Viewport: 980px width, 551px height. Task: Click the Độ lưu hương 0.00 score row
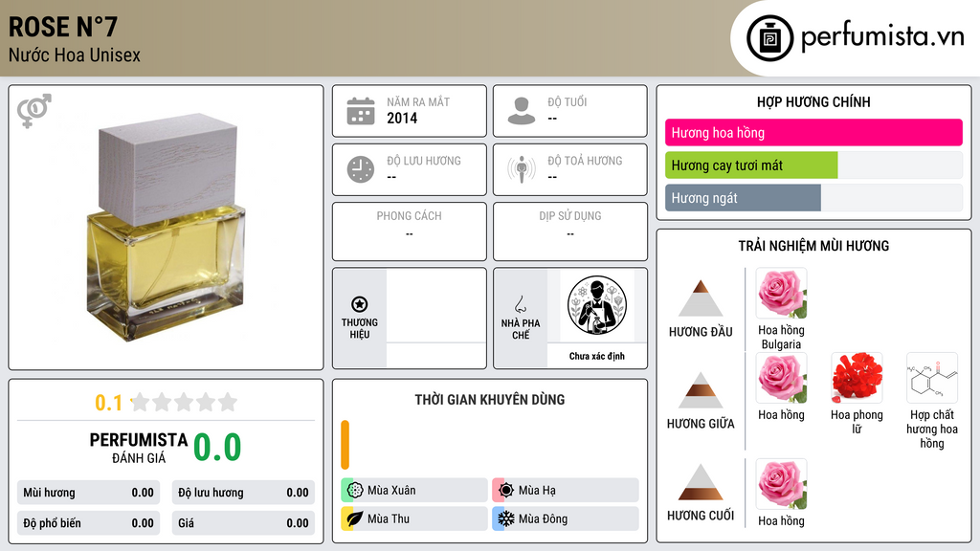(243, 493)
